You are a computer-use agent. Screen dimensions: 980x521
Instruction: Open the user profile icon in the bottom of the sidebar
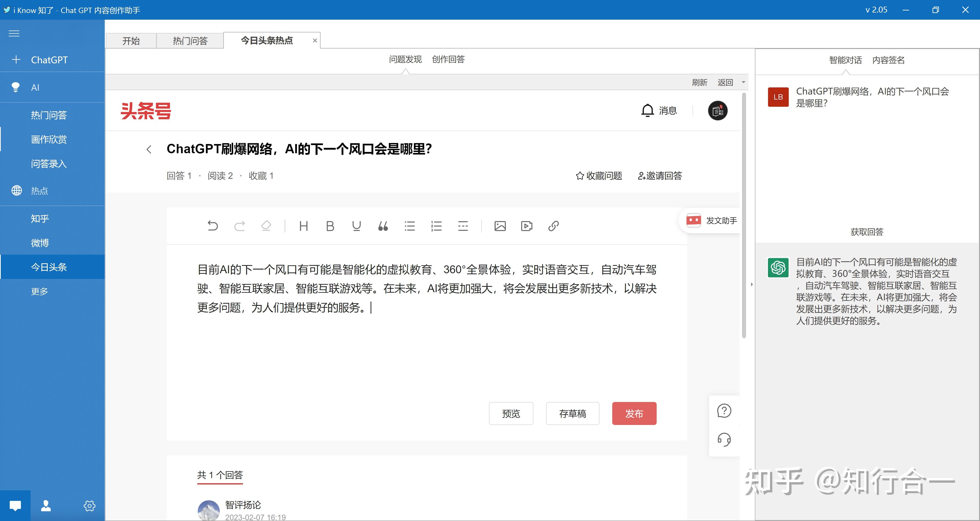(46, 505)
